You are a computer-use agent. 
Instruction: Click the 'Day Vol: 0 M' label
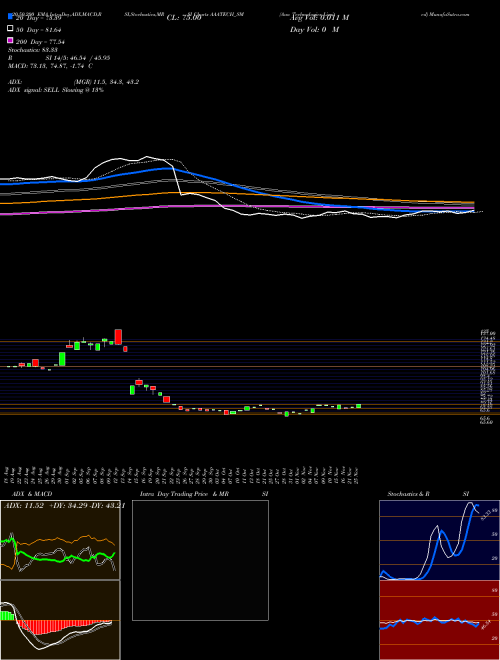point(314,29)
